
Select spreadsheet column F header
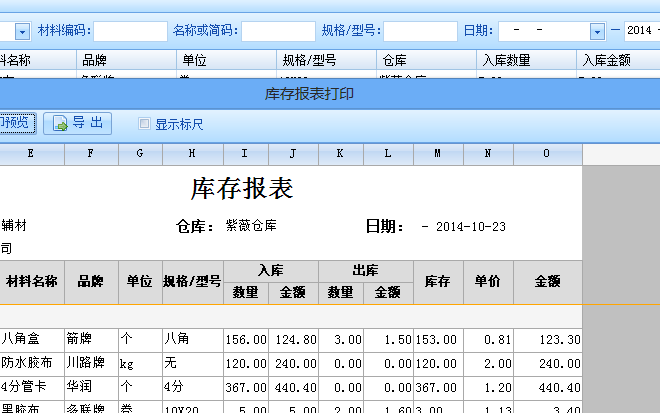pos(91,154)
